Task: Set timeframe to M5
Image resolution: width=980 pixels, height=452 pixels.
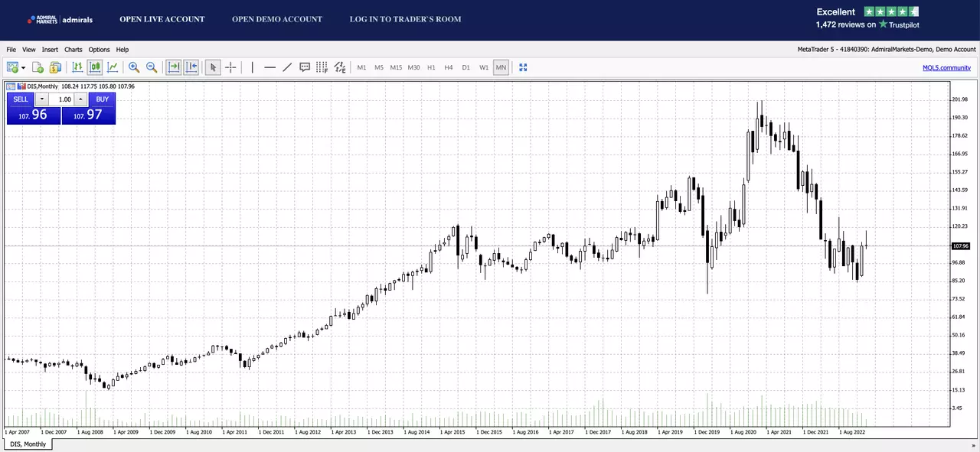Action: coord(379,67)
